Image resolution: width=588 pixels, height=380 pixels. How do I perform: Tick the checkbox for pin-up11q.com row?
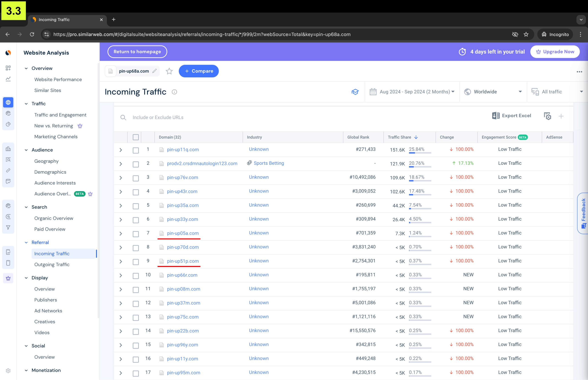pos(136,150)
